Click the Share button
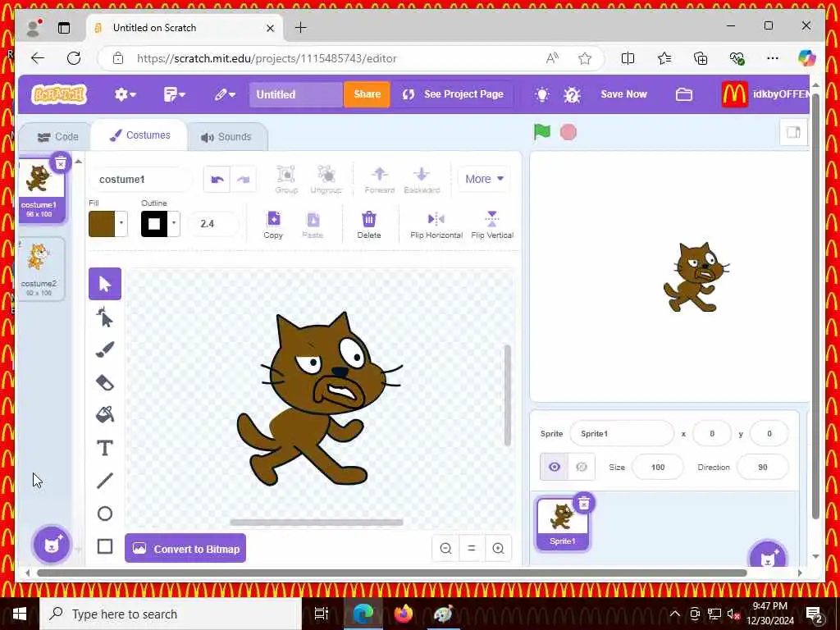 367,94
